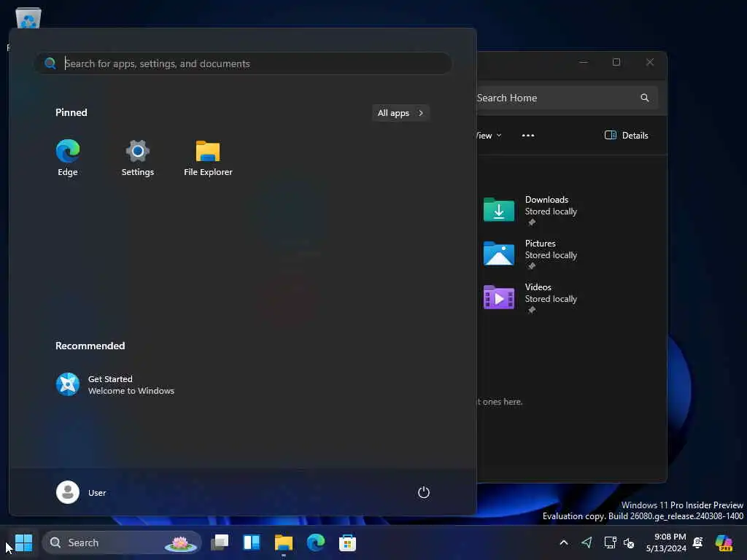Select the Downloads folder in File Explorer
The width and height of the screenshot is (747, 560).
click(x=530, y=209)
